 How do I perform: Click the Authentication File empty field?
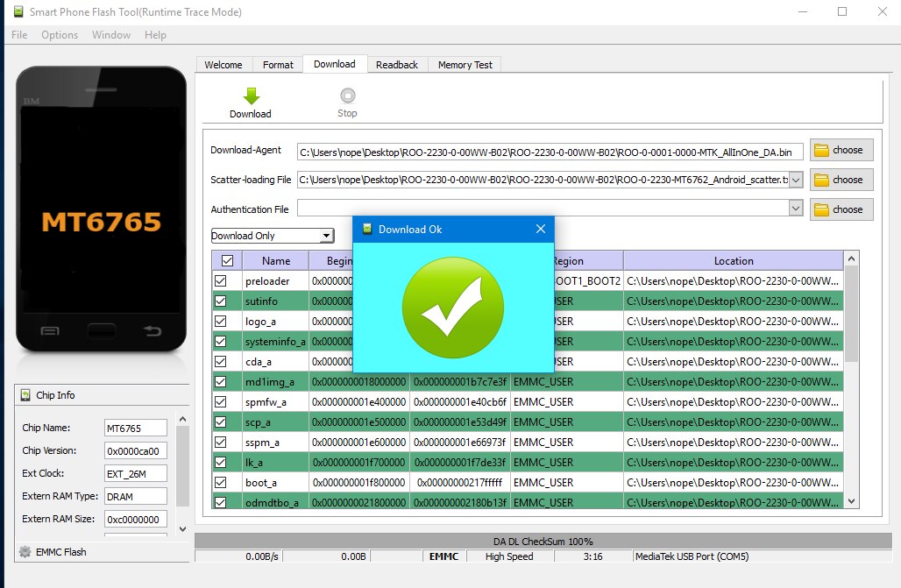point(543,208)
